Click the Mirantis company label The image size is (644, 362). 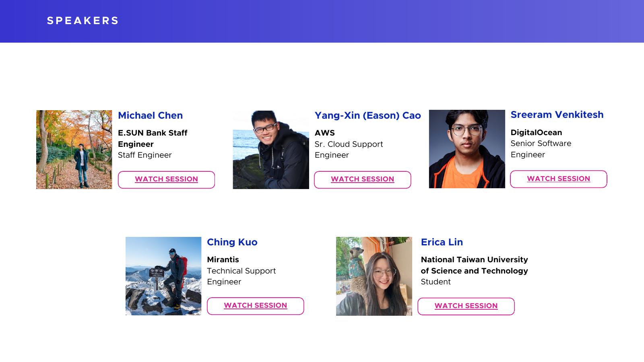tap(223, 259)
